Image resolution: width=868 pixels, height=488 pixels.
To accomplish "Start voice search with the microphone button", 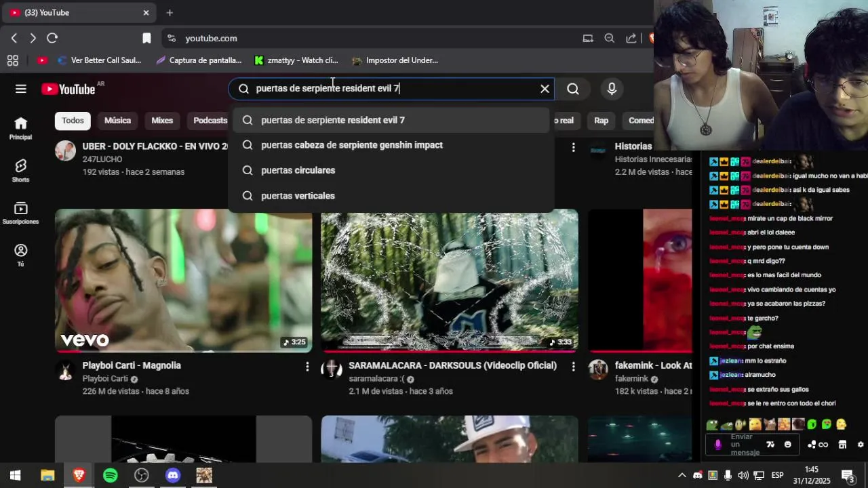I will pos(612,89).
